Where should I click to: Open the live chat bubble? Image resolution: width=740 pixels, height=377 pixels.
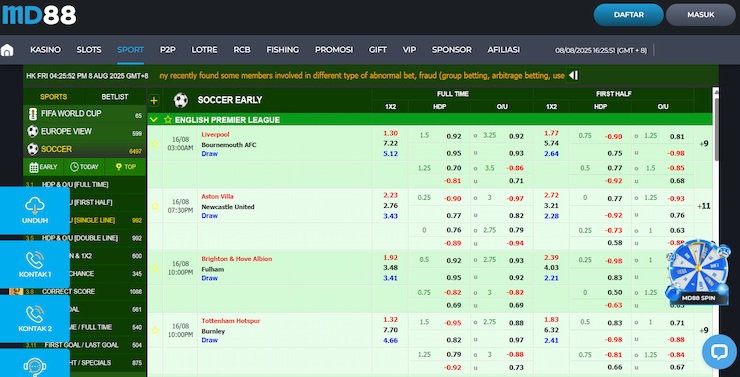coord(719,352)
